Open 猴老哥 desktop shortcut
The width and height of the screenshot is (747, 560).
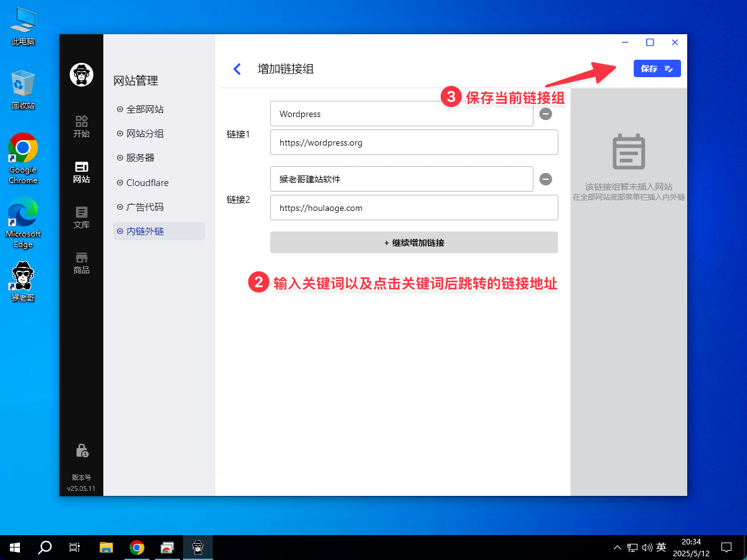click(23, 281)
